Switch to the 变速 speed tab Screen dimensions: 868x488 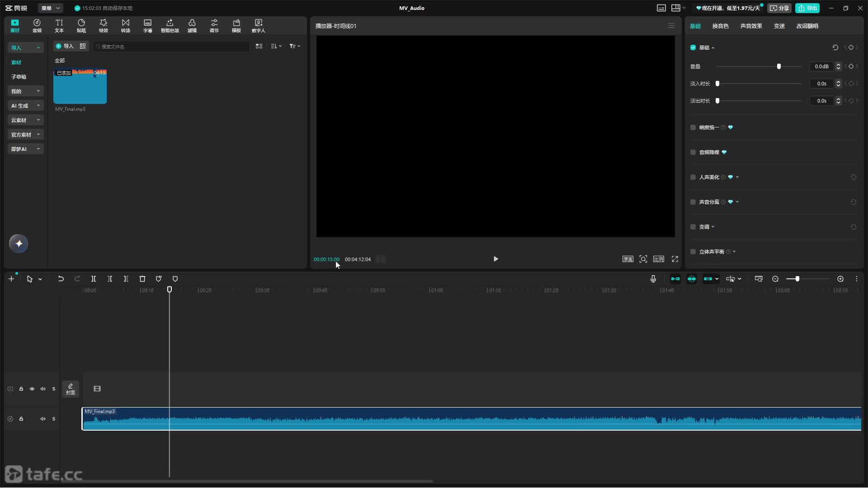pos(779,26)
